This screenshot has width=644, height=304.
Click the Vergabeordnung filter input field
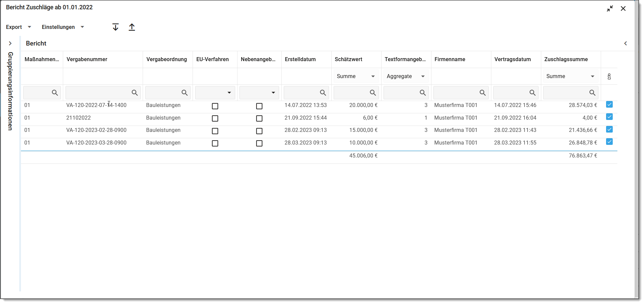[x=163, y=93]
